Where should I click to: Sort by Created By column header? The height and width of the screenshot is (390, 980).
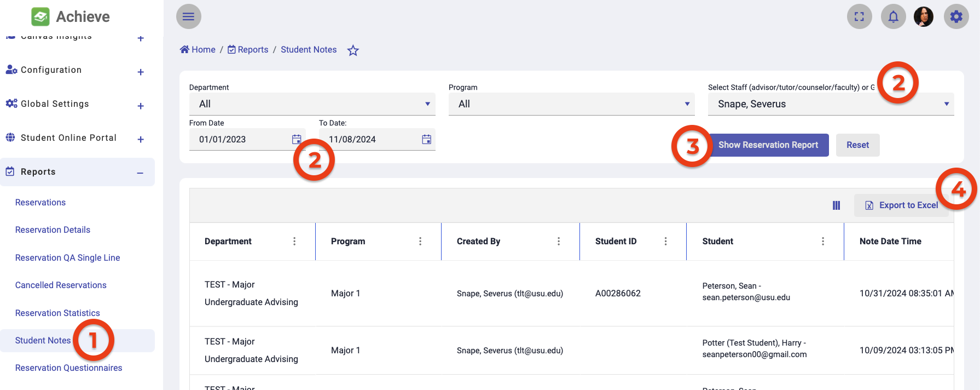point(478,242)
